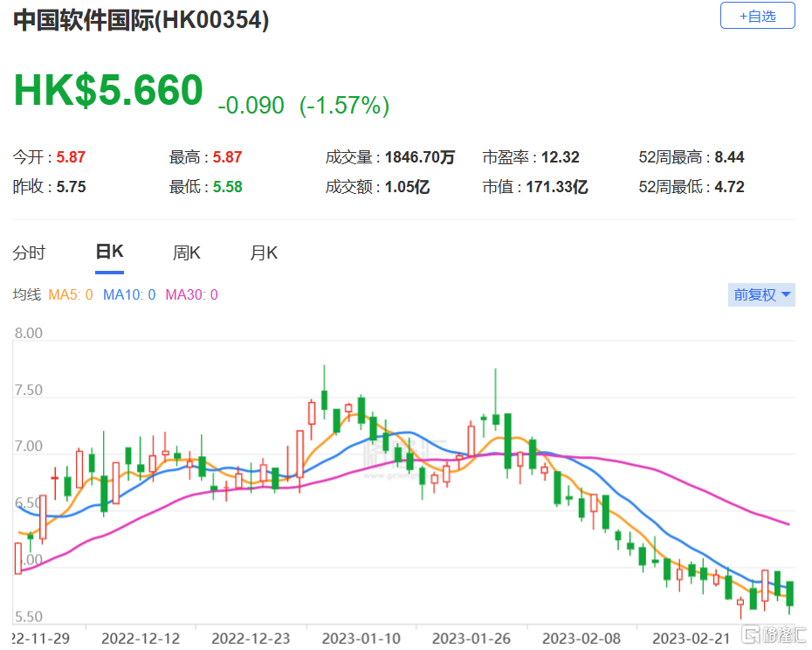Click the 2022-12-12 date axis label
The image size is (812, 650).
click(x=141, y=639)
